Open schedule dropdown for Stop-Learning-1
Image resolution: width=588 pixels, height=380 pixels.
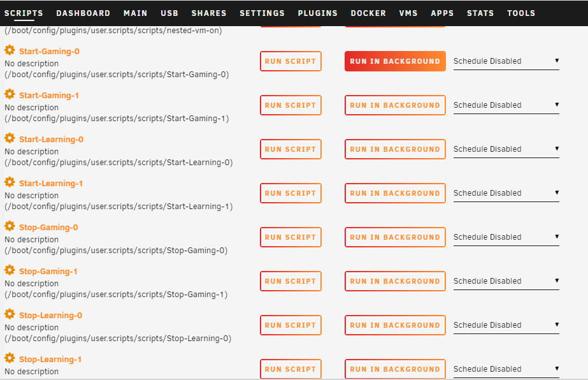click(506, 369)
